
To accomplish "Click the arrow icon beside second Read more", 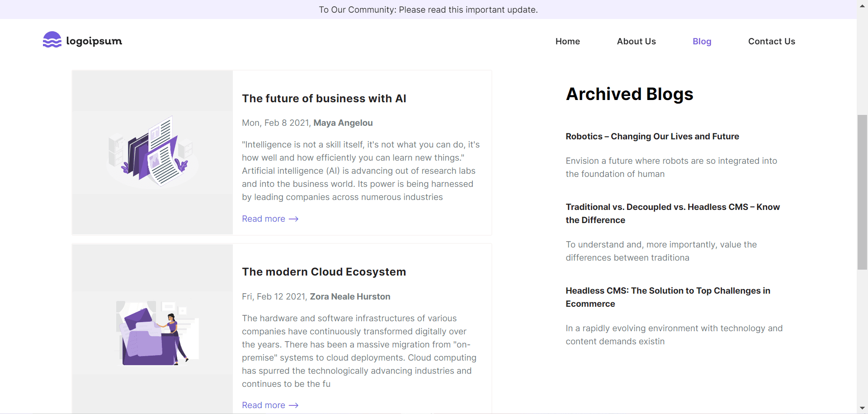I will (x=294, y=405).
